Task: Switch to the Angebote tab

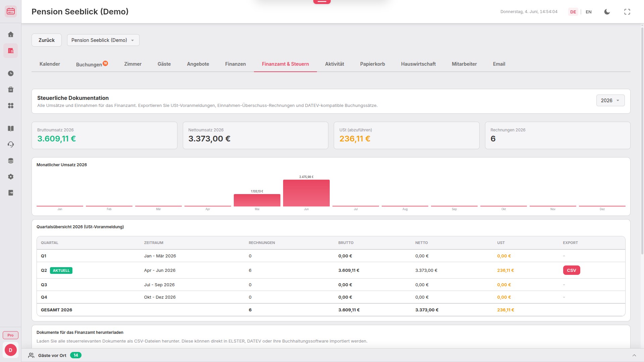Action: pyautogui.click(x=198, y=64)
